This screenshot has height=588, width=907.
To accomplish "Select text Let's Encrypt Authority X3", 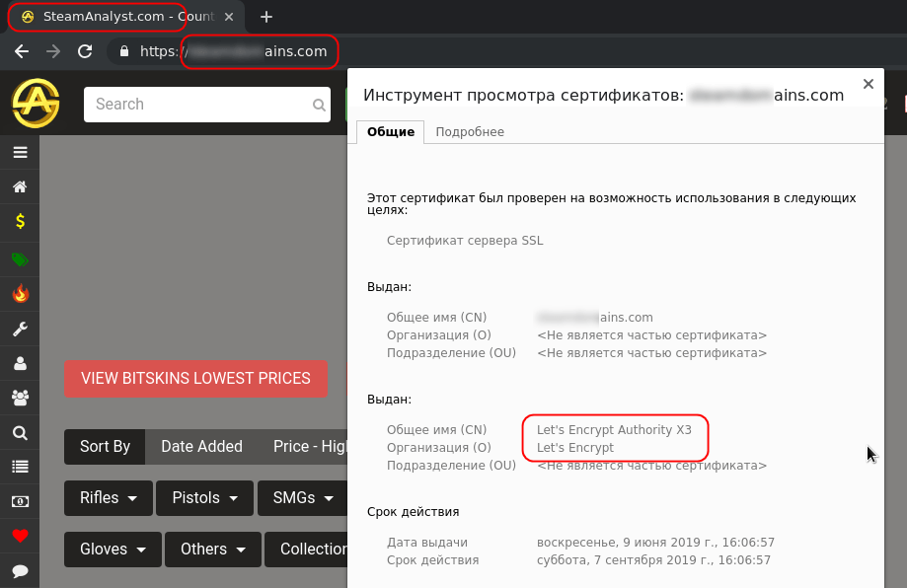I will point(614,430).
